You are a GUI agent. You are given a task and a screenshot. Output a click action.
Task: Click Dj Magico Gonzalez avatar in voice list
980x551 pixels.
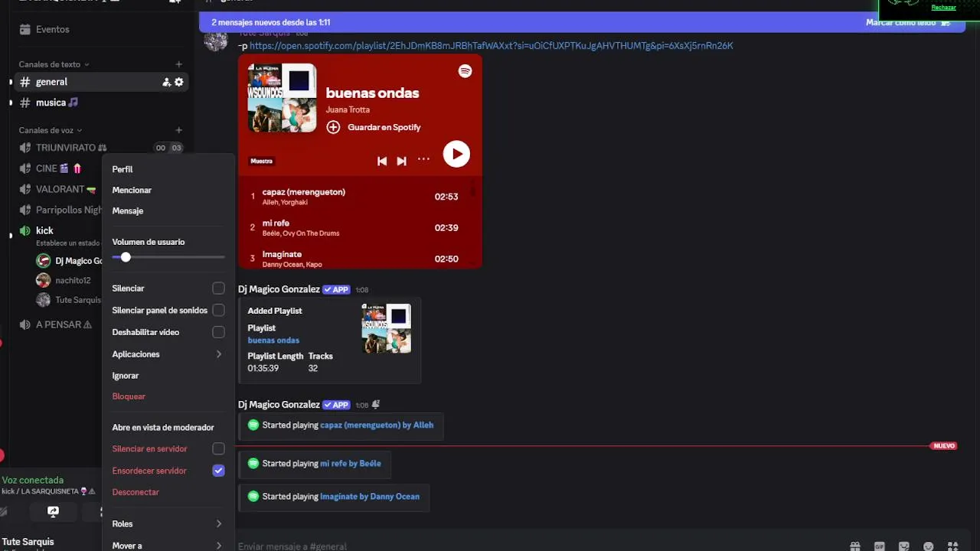click(x=44, y=260)
